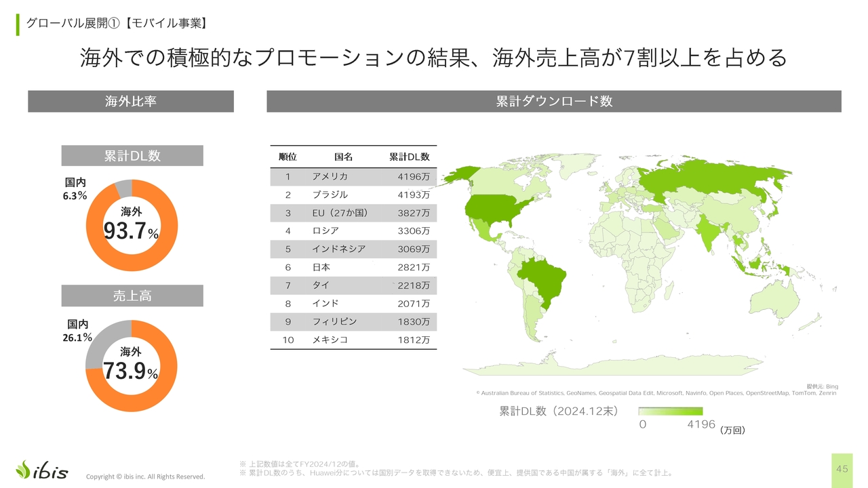Click the 提供元: Bing attribution
The image size is (868, 488).
[x=822, y=386]
